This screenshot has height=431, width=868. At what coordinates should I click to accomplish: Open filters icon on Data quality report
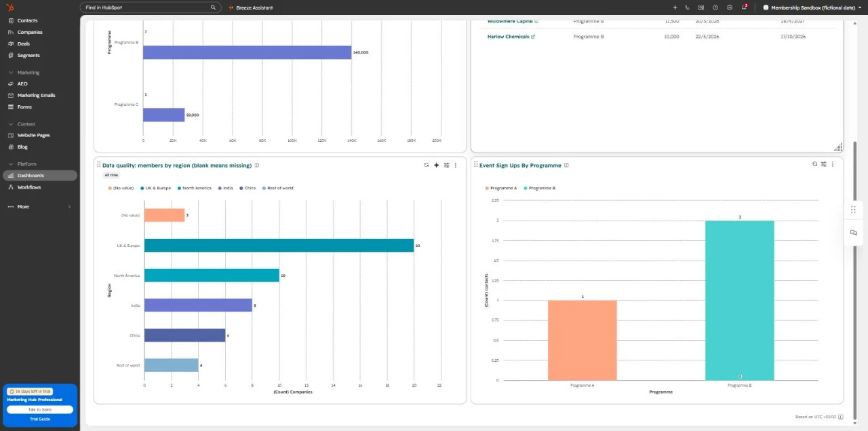click(446, 165)
